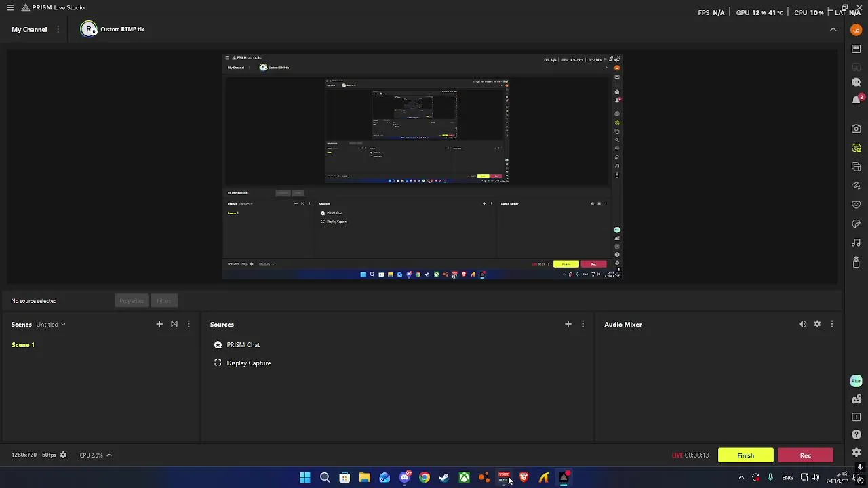Click the No source selected label
Image resolution: width=868 pixels, height=488 pixels.
pos(34,301)
